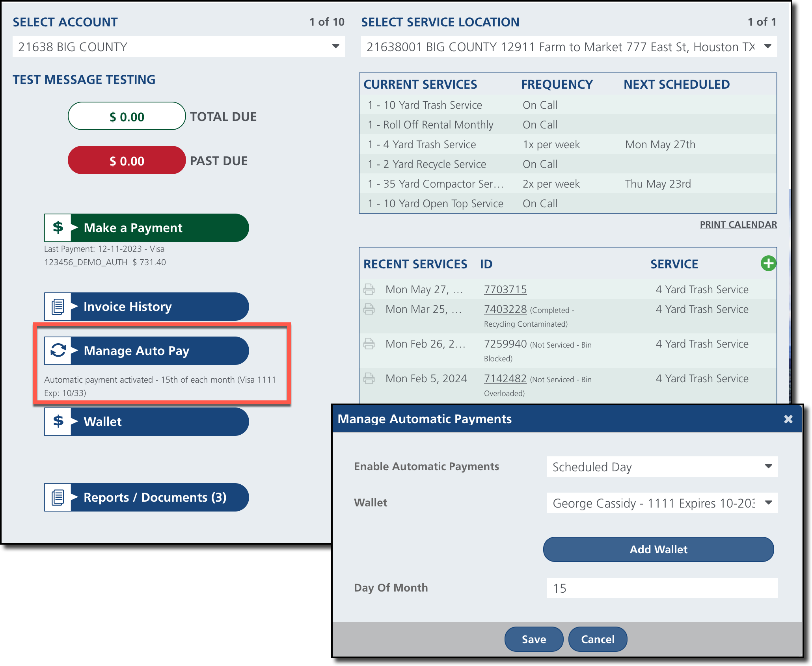Click printer icon for Mon Feb 5, 2024 service
812x666 pixels.
(x=369, y=378)
